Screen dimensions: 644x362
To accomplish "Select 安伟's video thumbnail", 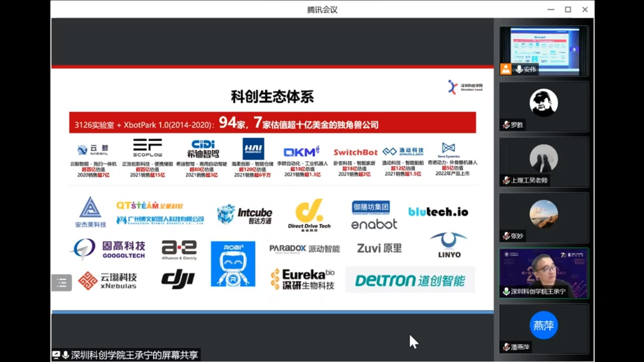I will 544,47.
